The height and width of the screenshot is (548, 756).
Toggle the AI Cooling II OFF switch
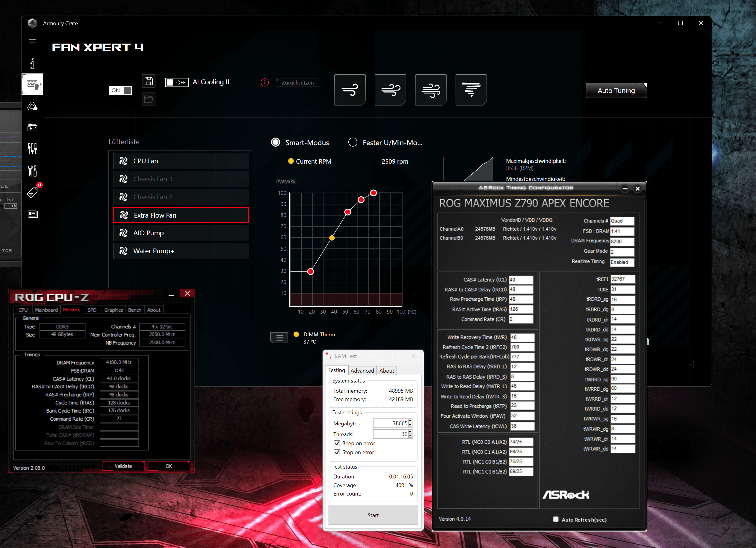[x=177, y=82]
